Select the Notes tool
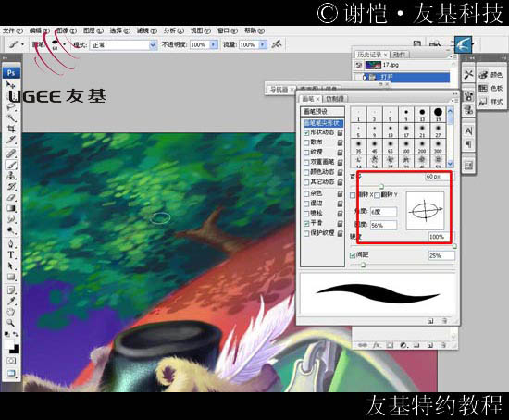Viewport: 509px width, 420px height. click(11, 290)
